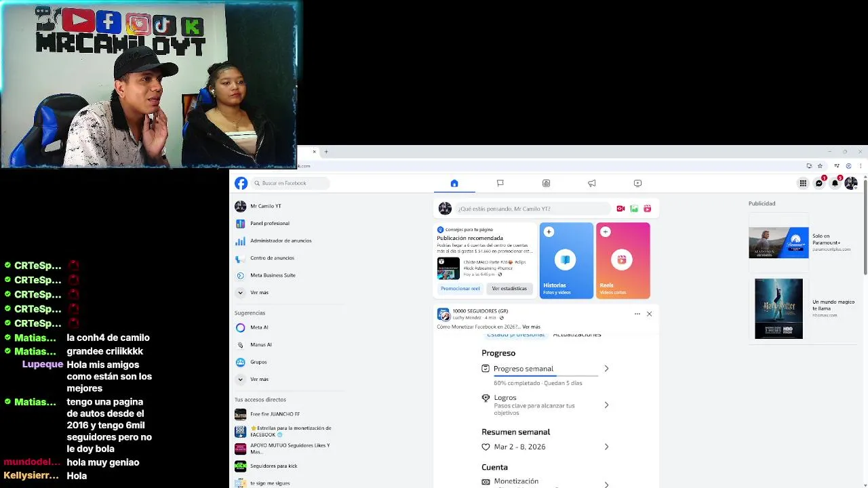This screenshot has height=488, width=868.
Task: Click the plus icon on Historias card
Action: [549, 232]
